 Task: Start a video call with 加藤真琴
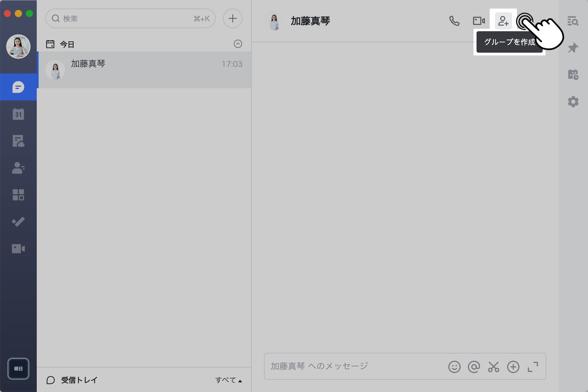coord(479,21)
